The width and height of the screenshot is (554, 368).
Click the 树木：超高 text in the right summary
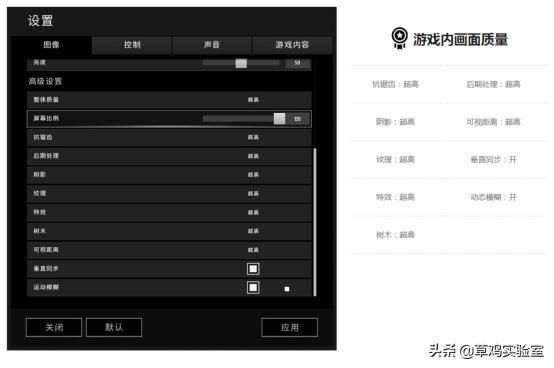click(x=395, y=235)
